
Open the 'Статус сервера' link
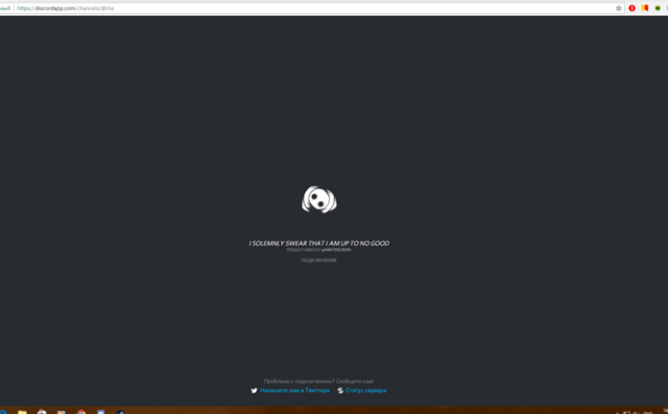pyautogui.click(x=366, y=390)
